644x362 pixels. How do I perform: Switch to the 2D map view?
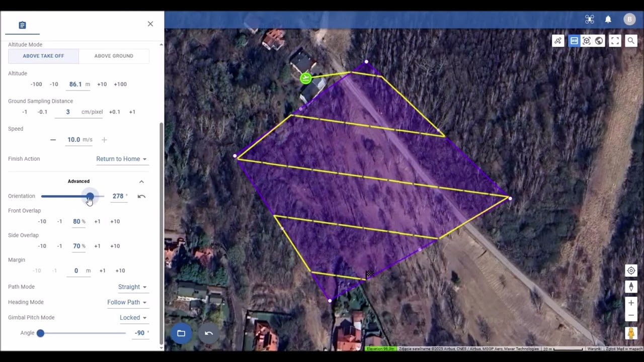[574, 41]
